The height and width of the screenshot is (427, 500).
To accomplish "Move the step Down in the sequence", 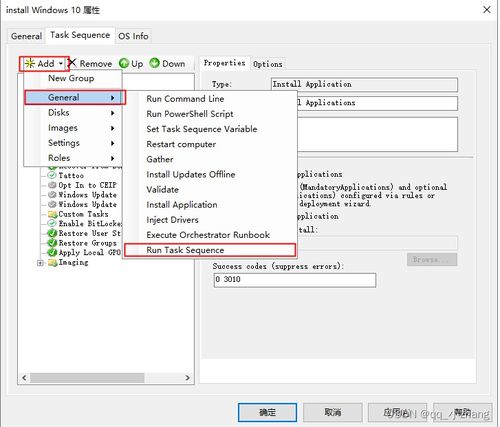I will [x=167, y=63].
